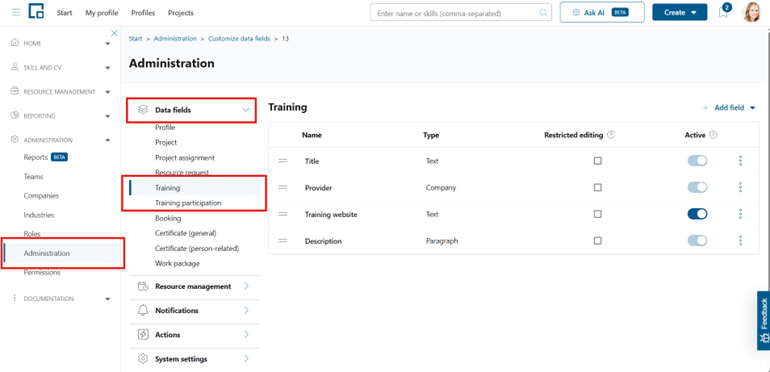Select Work package data field
This screenshot has width=770, height=372.
click(177, 264)
